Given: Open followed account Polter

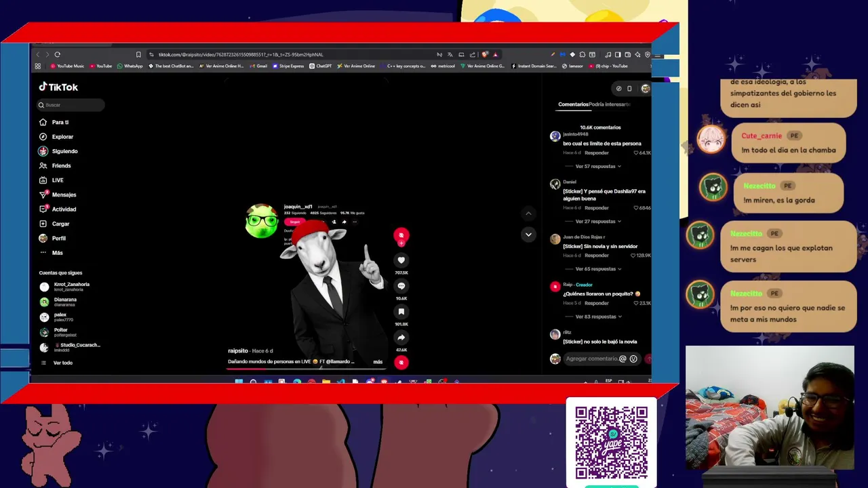Looking at the screenshot, I should coord(58,332).
